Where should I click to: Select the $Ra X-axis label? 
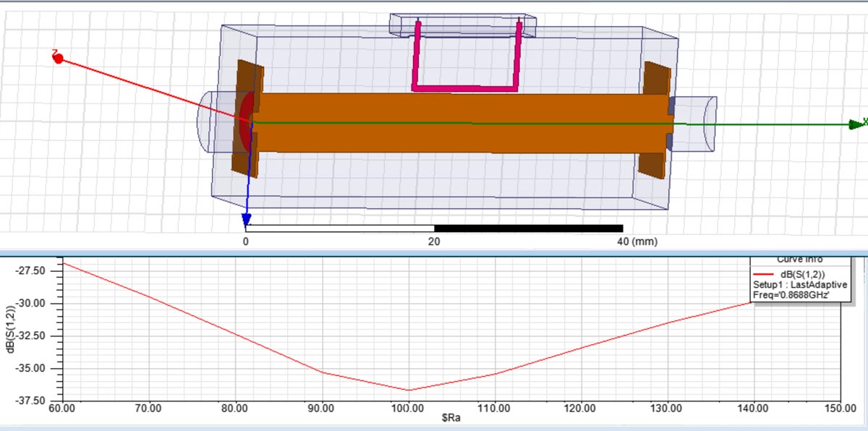[x=451, y=419]
